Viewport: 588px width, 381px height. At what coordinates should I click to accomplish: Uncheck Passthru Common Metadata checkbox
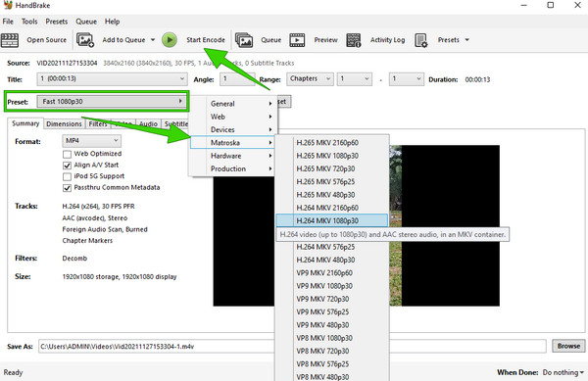pos(67,188)
